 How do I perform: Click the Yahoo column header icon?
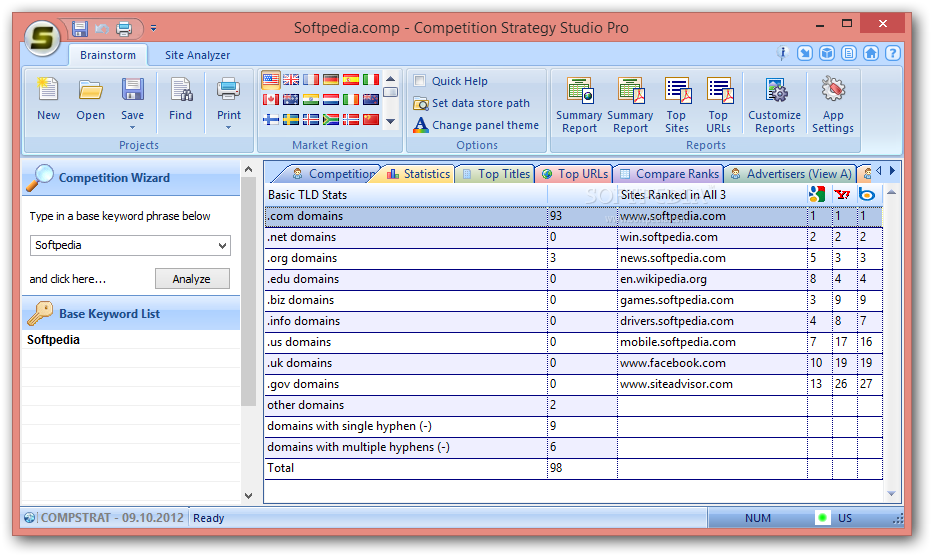coord(842,194)
